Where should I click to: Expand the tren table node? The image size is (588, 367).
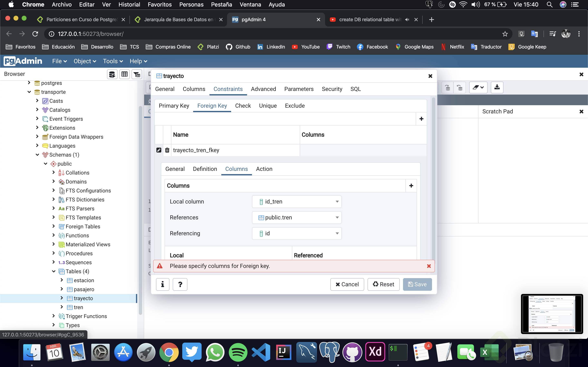(62, 307)
